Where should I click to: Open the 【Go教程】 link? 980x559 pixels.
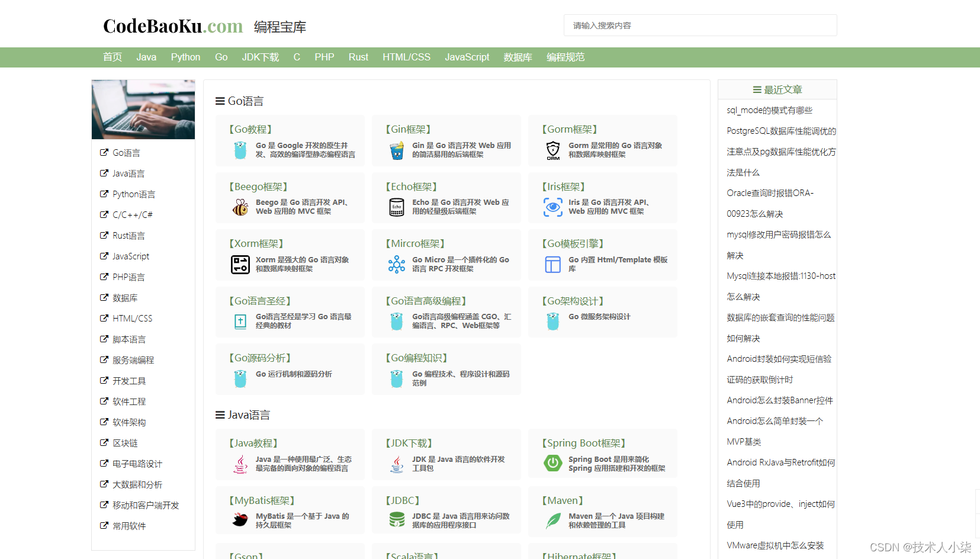(x=250, y=129)
